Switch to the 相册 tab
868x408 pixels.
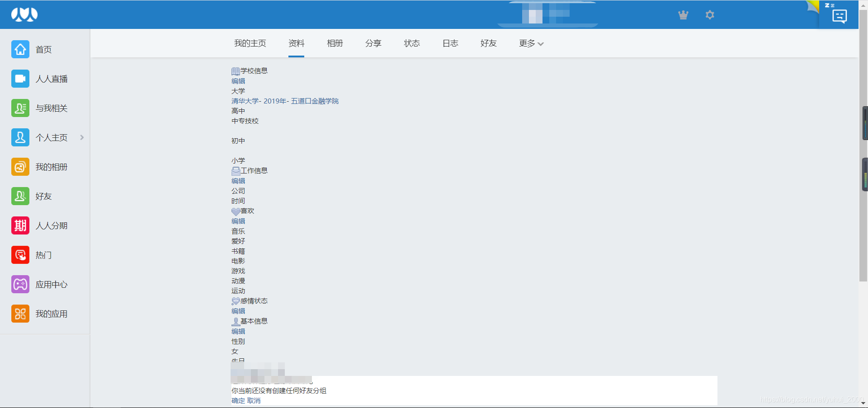pyautogui.click(x=335, y=43)
